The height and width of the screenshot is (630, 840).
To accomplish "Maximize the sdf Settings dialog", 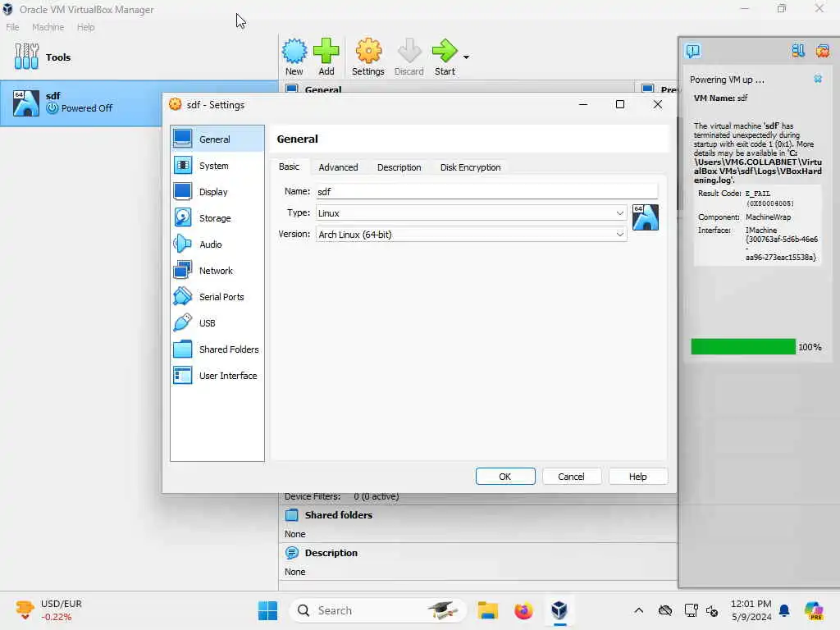I will (x=620, y=104).
